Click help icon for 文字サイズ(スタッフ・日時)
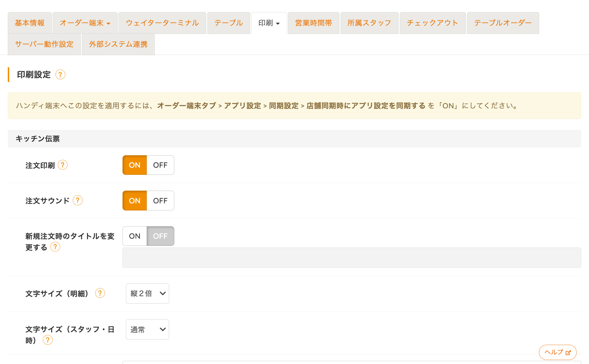This screenshot has width=589, height=364. 48,340
